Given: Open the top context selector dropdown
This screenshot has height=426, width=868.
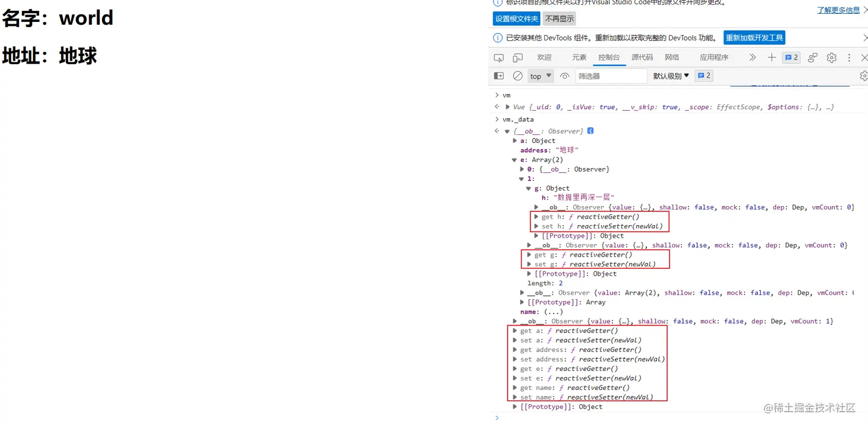Looking at the screenshot, I should click(541, 76).
